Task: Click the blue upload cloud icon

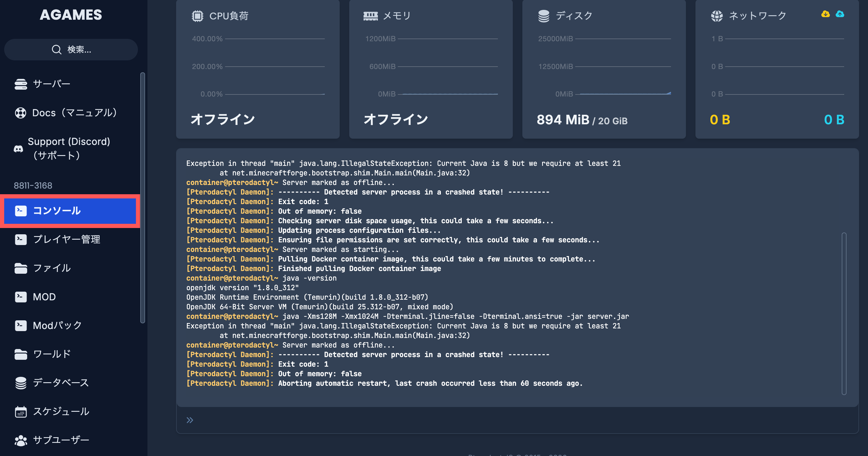Action: coord(840,14)
